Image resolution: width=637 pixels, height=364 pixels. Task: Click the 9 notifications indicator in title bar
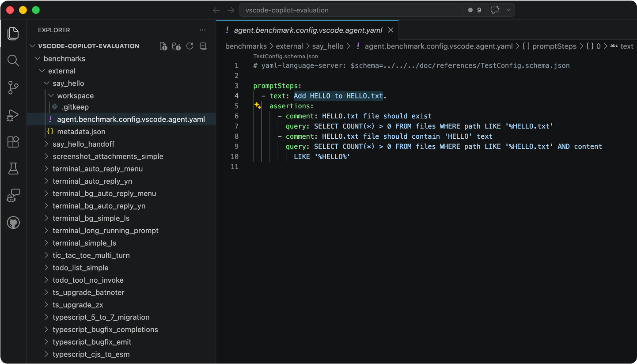point(475,10)
